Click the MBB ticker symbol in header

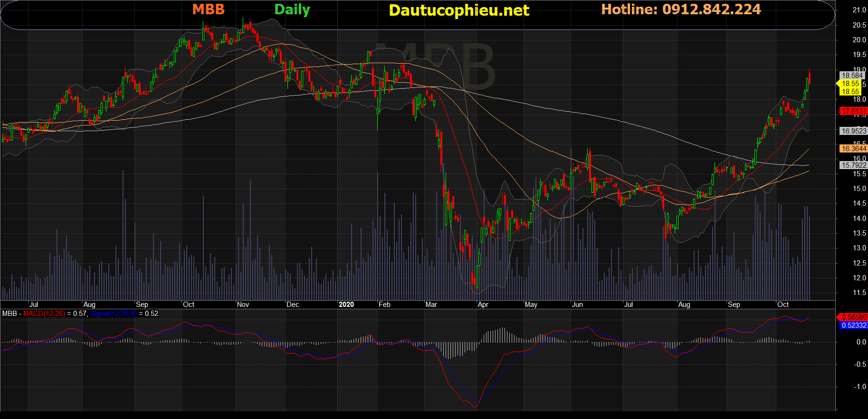[208, 10]
